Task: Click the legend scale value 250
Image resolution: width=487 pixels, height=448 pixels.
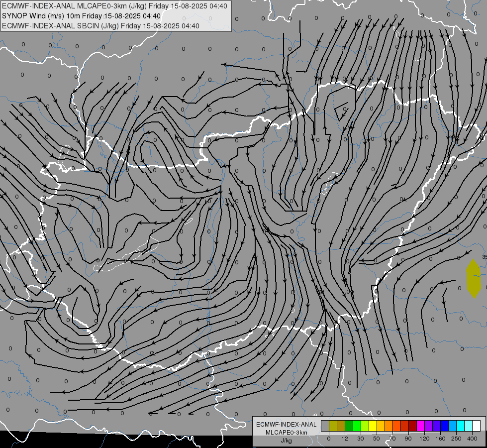Action: click(456, 439)
